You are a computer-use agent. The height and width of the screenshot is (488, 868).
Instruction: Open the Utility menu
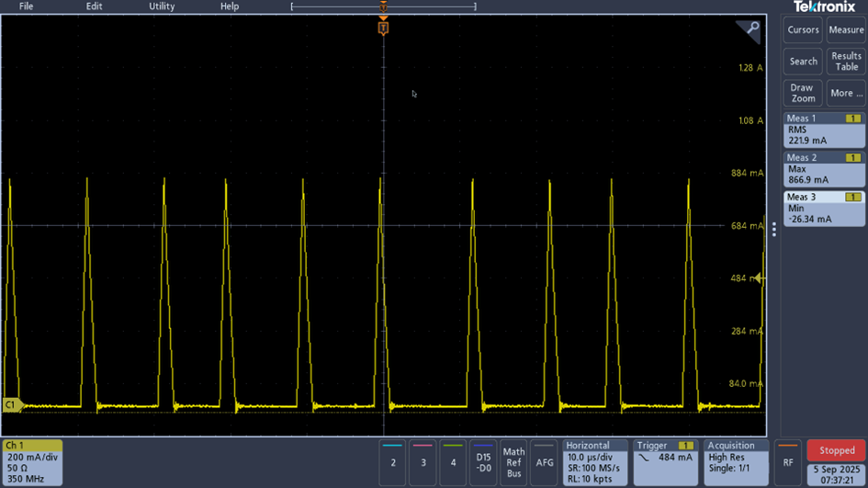162,6
